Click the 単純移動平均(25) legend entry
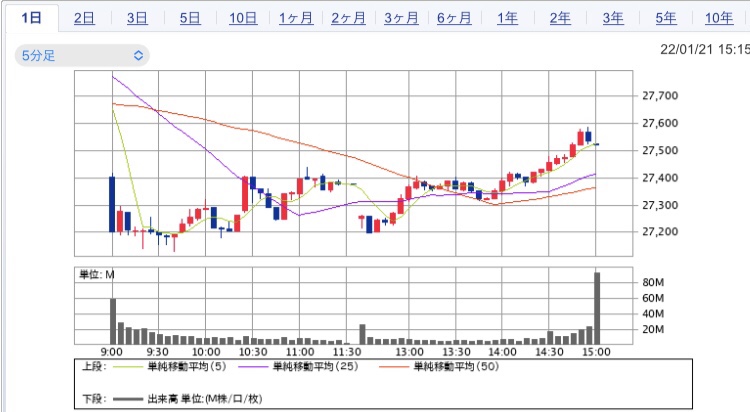Viewport: 750px width, 412px height. (298, 367)
